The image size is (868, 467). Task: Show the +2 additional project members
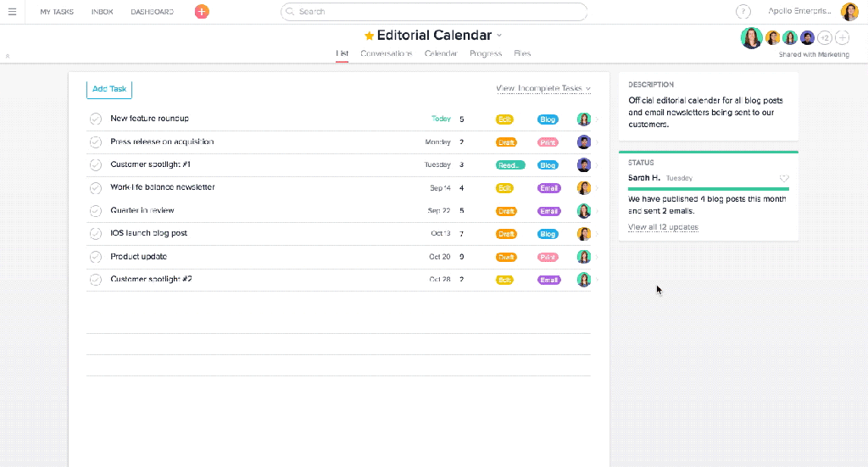click(825, 37)
